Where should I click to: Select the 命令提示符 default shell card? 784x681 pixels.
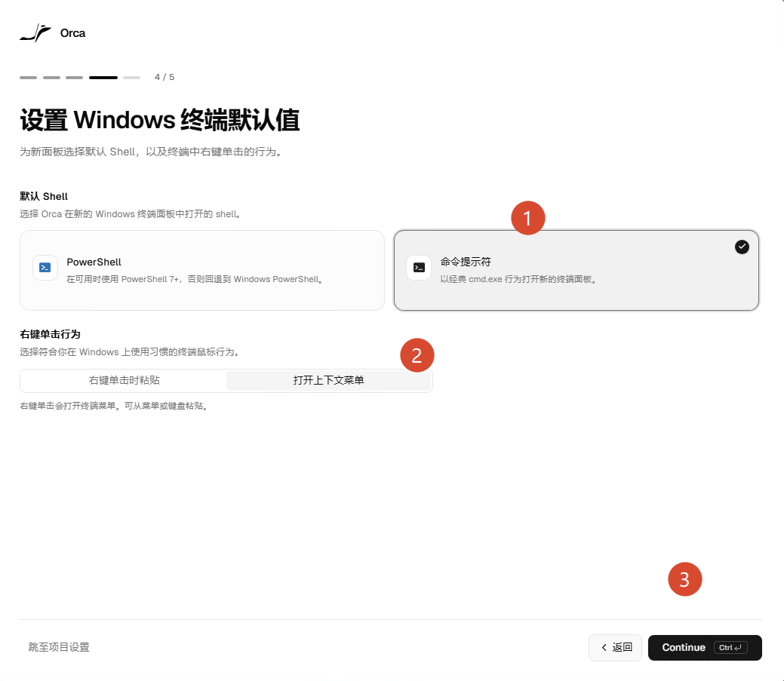pos(576,270)
